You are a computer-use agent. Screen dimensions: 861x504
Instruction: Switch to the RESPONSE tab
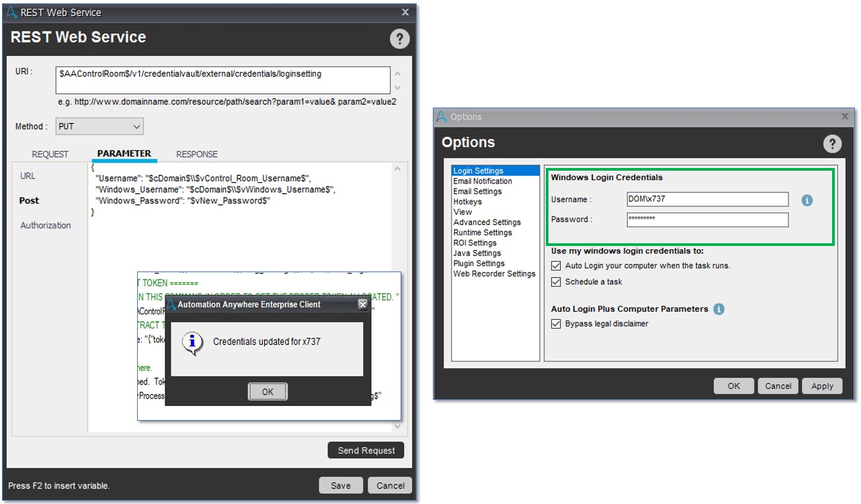click(x=197, y=154)
